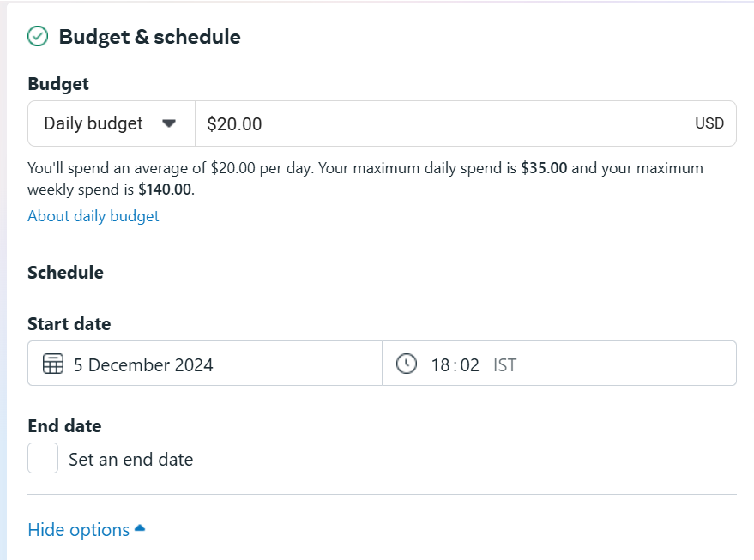Open the 5 December 2024 date picker
Image resolution: width=754 pixels, height=560 pixels.
(205, 364)
